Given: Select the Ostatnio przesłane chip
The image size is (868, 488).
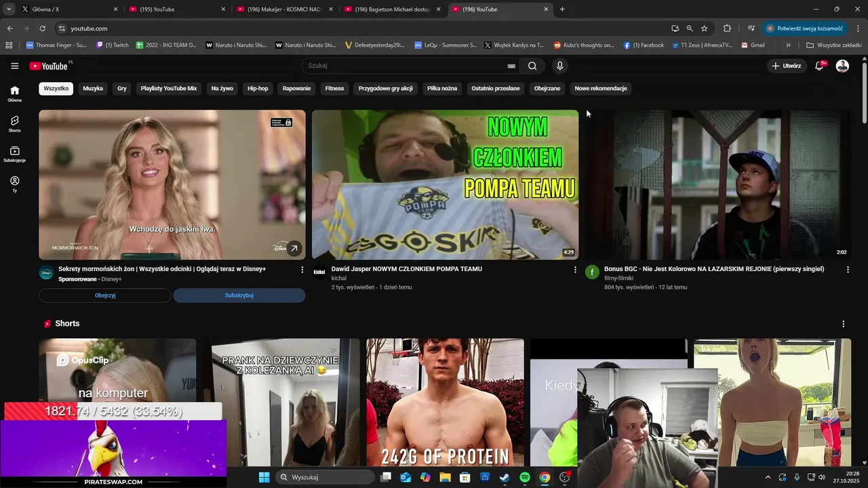Looking at the screenshot, I should point(496,89).
